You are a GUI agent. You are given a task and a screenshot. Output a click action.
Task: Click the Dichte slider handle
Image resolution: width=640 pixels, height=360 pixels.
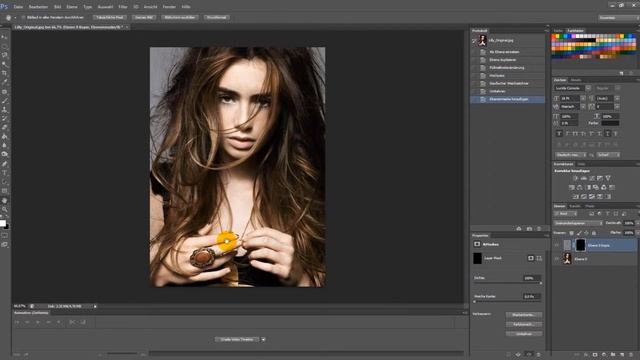tap(541, 283)
